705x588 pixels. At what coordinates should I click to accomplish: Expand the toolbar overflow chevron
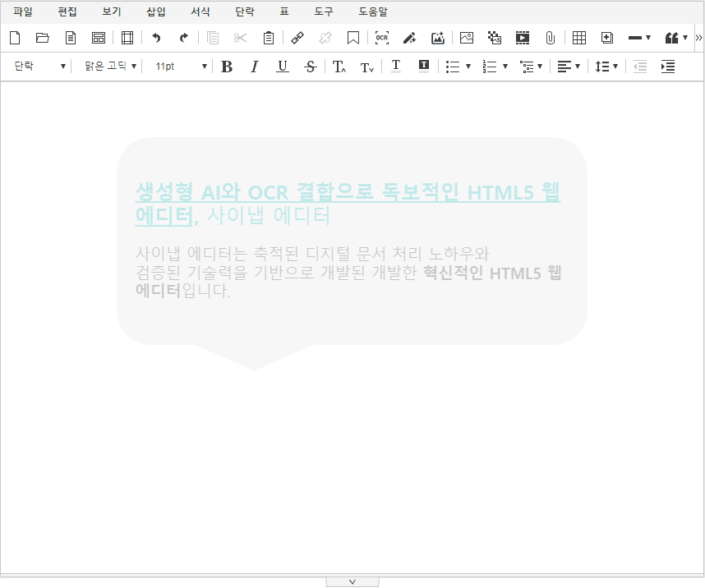[x=698, y=38]
